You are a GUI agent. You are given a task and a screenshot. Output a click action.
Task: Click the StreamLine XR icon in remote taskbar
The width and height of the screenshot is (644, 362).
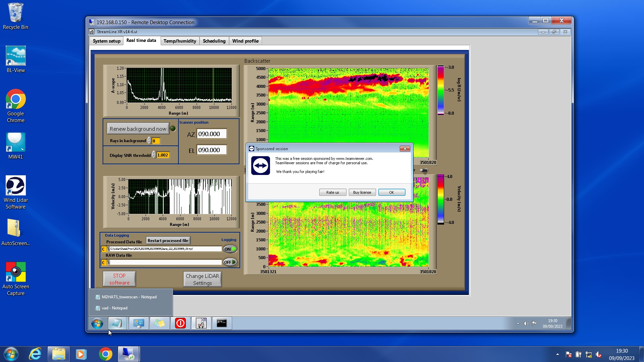pyautogui.click(x=201, y=323)
